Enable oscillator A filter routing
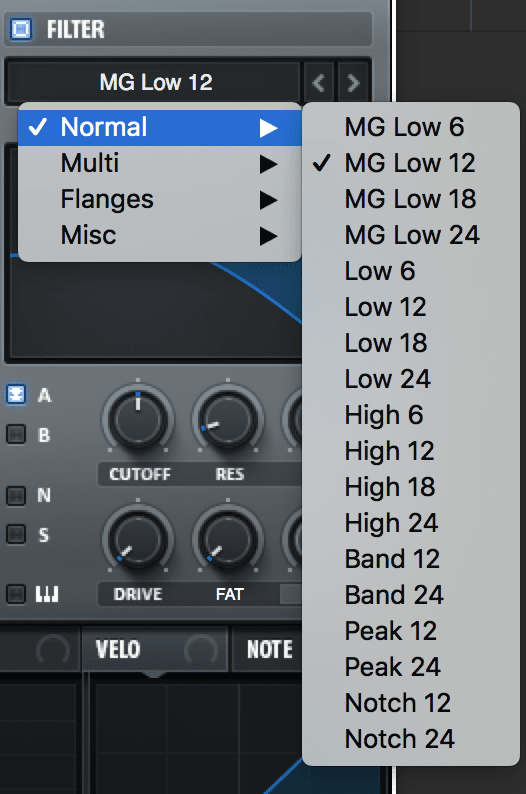Screen dimensions: 526x794 coord(16,394)
